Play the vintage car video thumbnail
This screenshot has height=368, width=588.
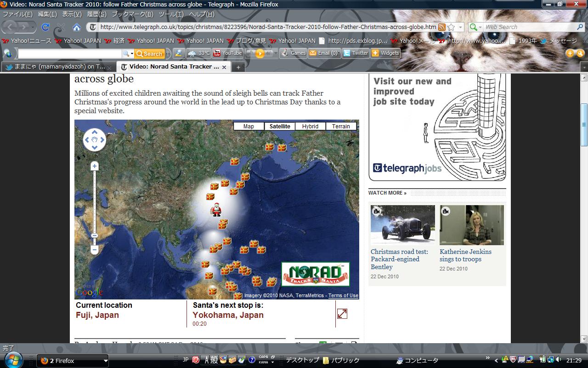click(x=403, y=225)
